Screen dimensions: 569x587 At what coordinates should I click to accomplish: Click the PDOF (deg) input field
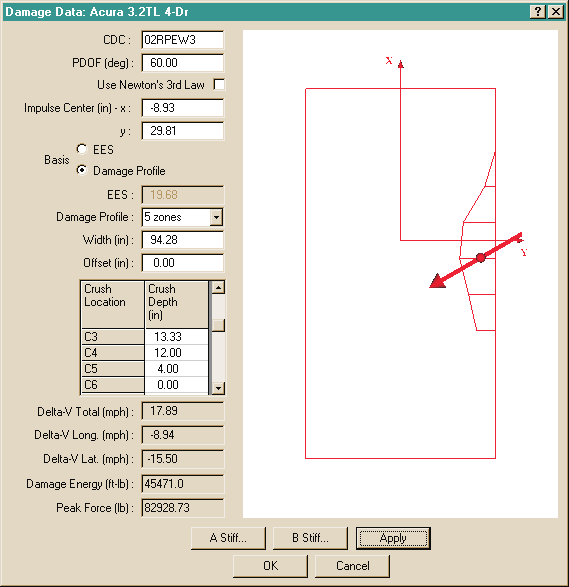[x=183, y=63]
